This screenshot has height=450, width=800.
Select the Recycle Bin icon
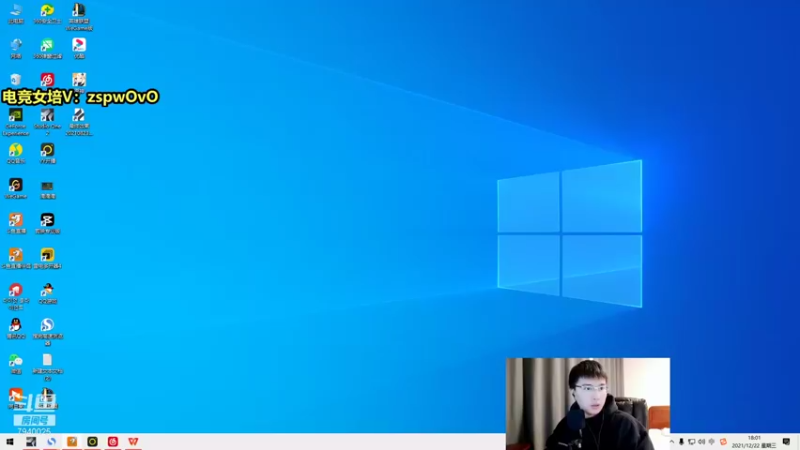(16, 80)
